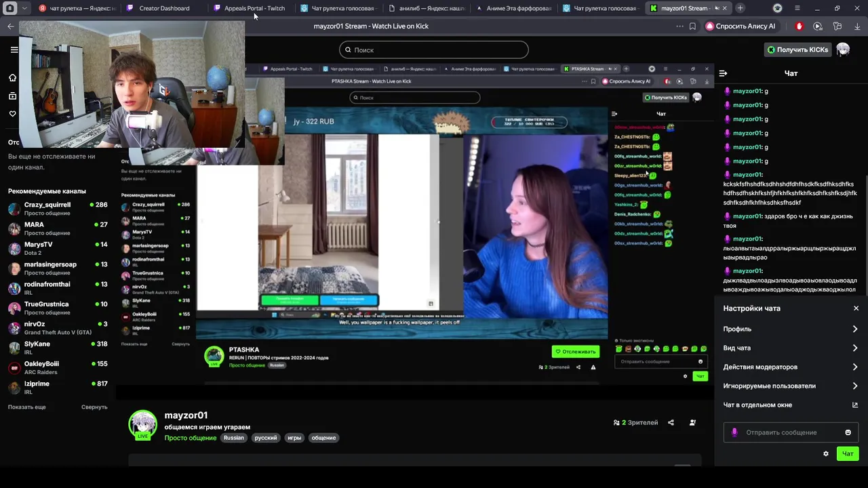Open the browser tab list dropdown arrow
868x488 pixels.
(24, 8)
